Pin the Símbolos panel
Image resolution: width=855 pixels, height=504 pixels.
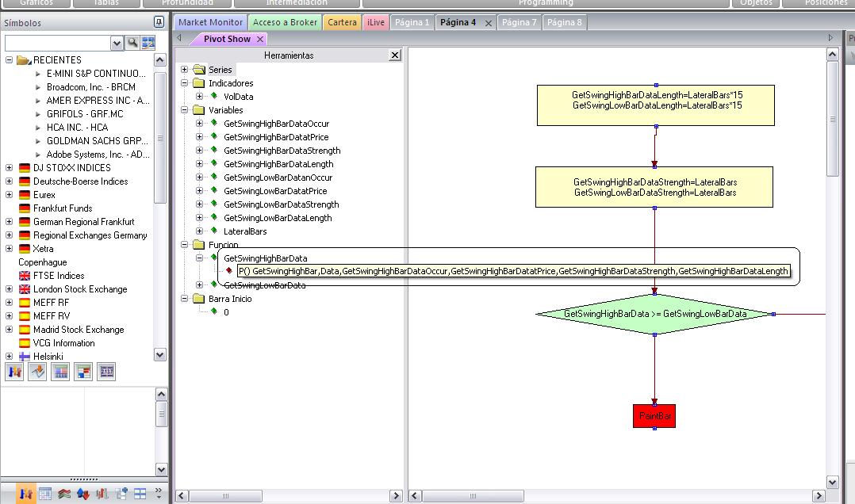tap(159, 23)
